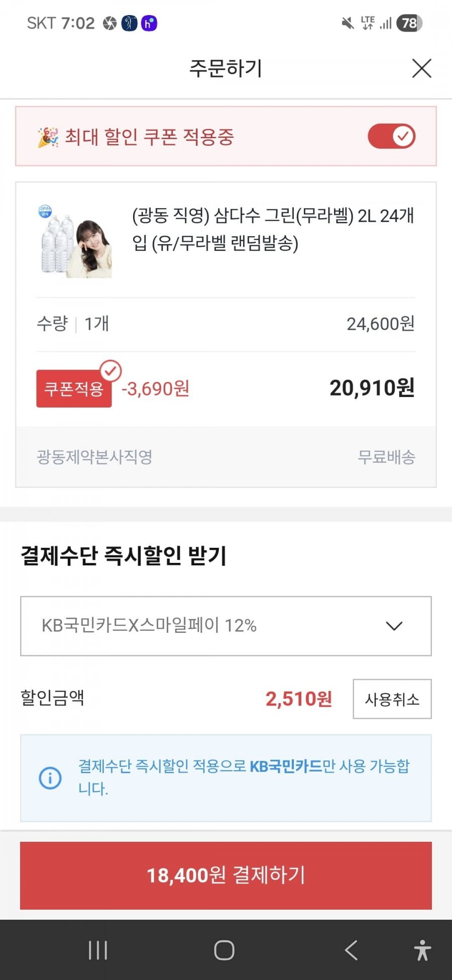Screen dimensions: 452x980
Task: Close the 주문하기 order page
Action: click(421, 68)
